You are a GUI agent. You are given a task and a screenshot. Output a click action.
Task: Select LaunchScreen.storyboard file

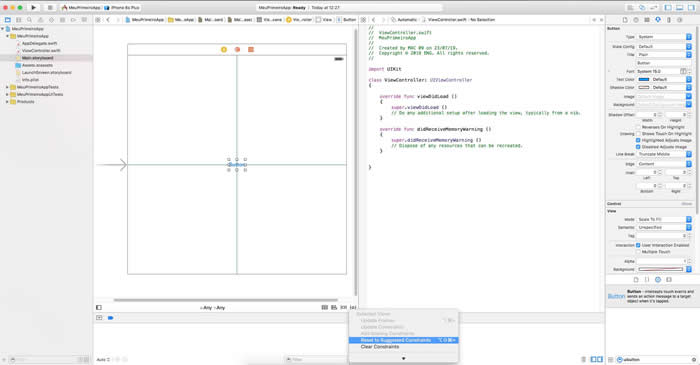(x=46, y=72)
